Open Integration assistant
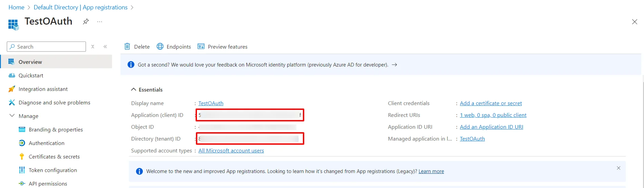 point(43,89)
